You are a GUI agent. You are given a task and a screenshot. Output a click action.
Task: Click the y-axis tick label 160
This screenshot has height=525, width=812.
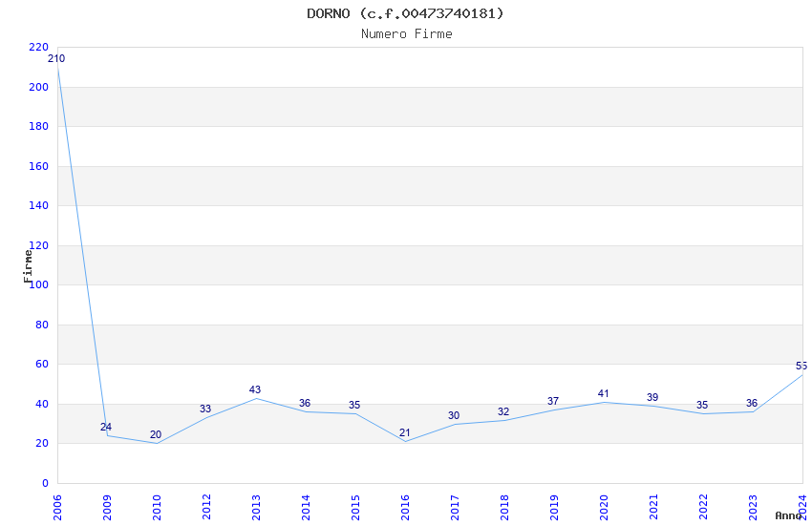(39, 166)
